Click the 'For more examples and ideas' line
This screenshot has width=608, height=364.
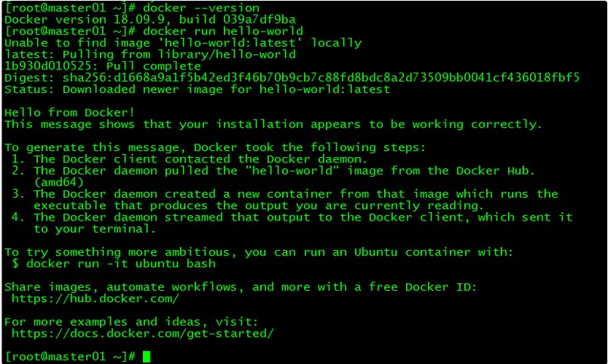(131, 322)
